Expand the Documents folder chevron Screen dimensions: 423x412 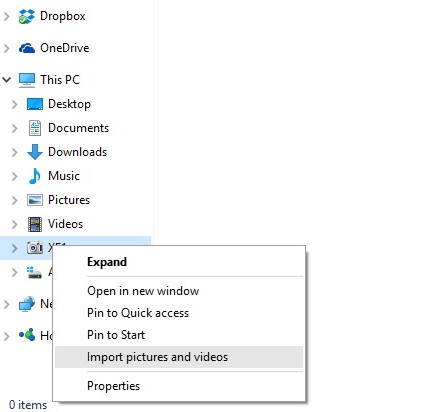point(14,128)
